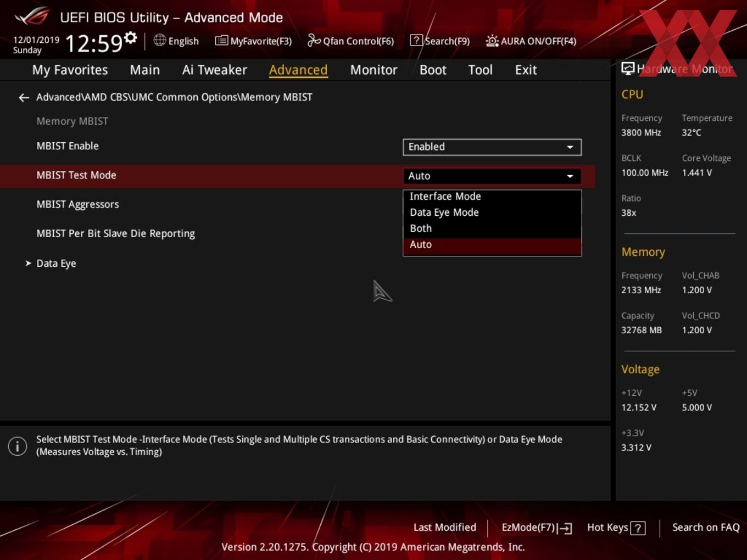Click the ROG logo icon
Image resolution: width=747 pixels, height=560 pixels.
(x=31, y=16)
